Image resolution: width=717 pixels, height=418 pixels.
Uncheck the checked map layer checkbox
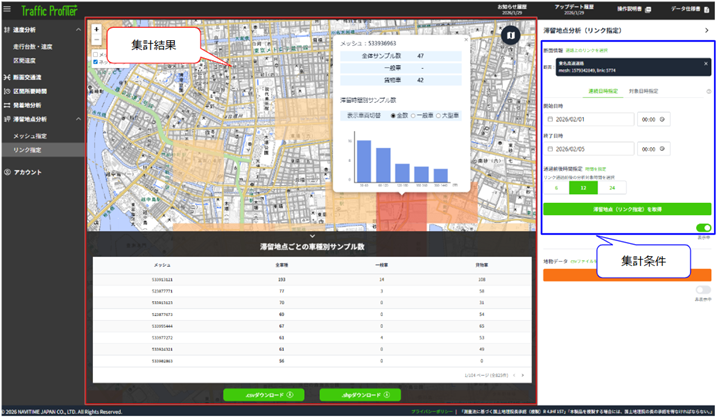coord(96,62)
